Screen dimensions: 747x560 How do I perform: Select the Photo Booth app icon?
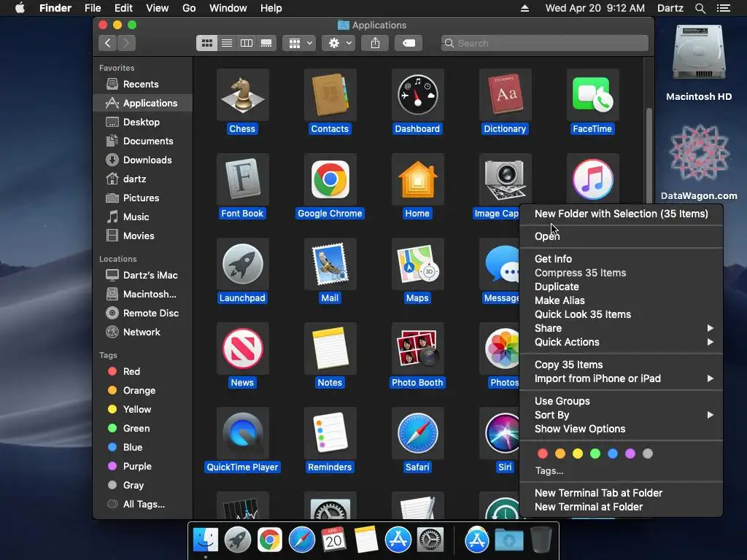pos(417,349)
